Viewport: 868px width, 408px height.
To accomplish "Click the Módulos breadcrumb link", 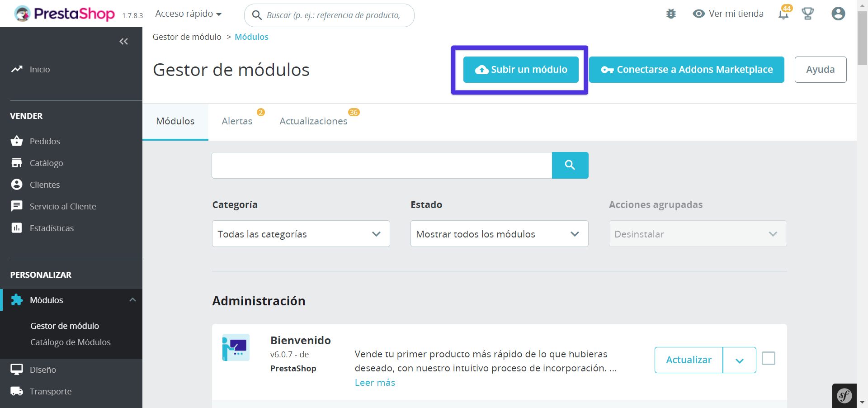I will point(251,37).
